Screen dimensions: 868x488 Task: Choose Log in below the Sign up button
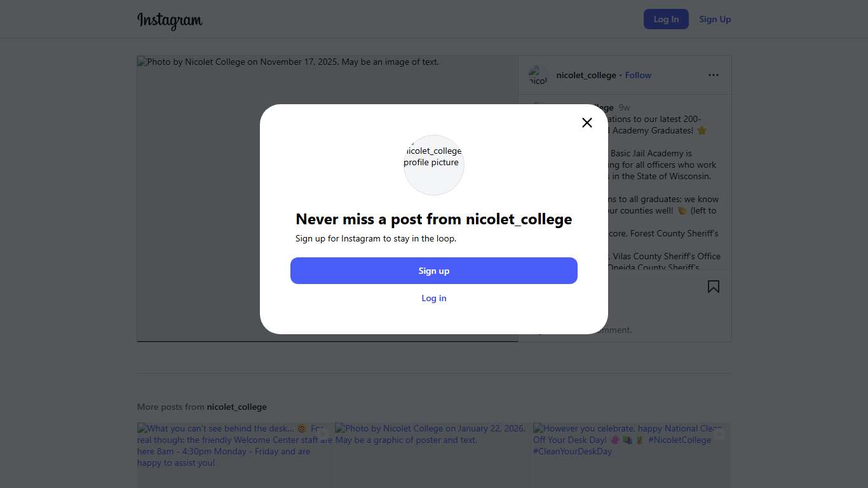[434, 298]
